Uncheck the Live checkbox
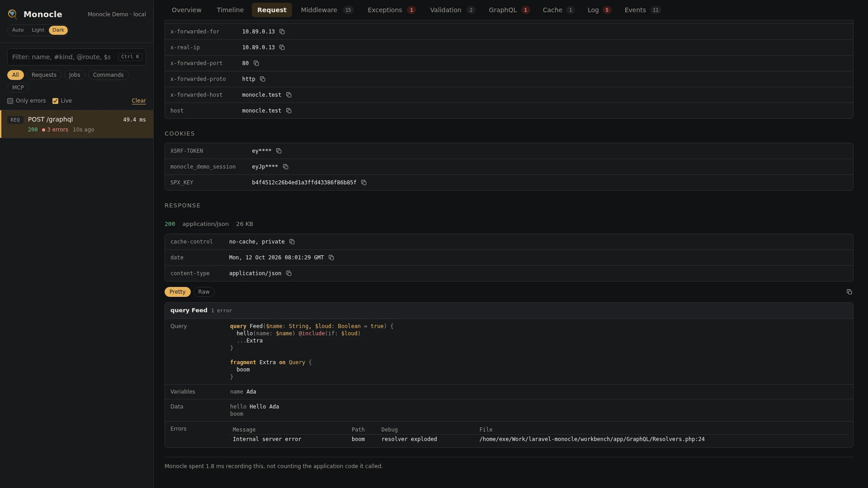 click(55, 101)
